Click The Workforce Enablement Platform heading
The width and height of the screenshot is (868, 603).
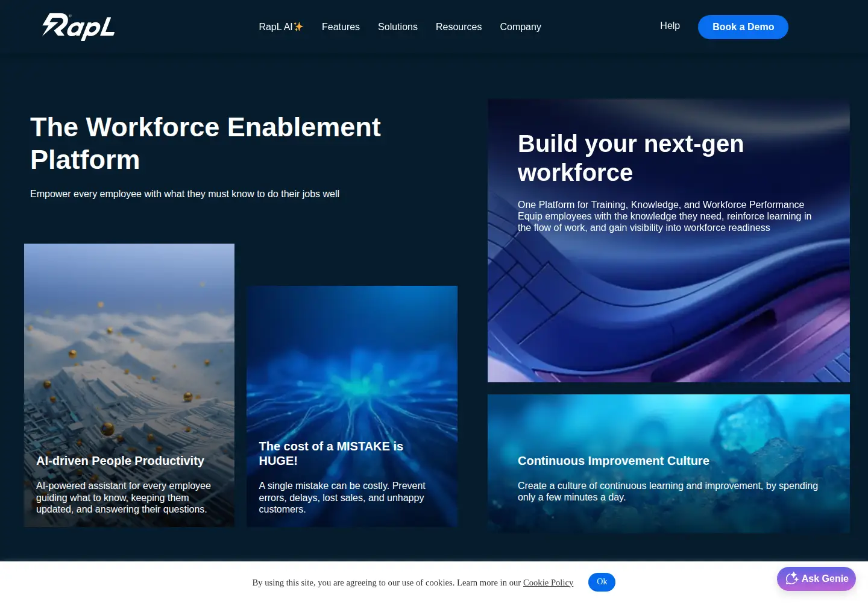coord(206,144)
